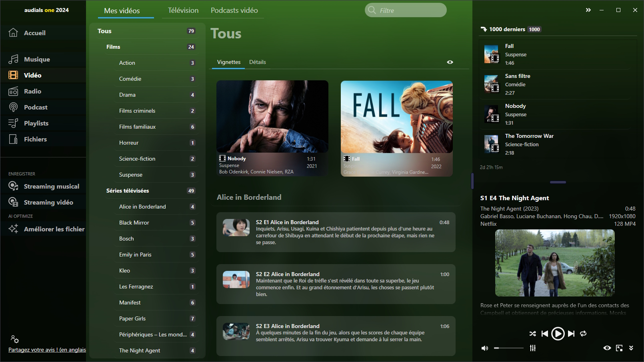
Task: Toggle view options eye icon above thumbnails
Action: tap(450, 62)
